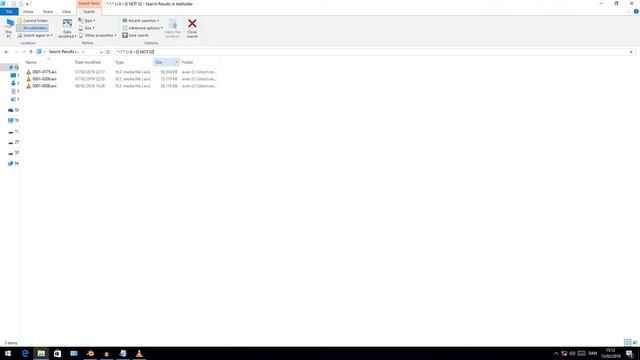Image resolution: width=640 pixels, height=360 pixels.
Task: Select file 0001-0300.avi
Action: (44, 79)
